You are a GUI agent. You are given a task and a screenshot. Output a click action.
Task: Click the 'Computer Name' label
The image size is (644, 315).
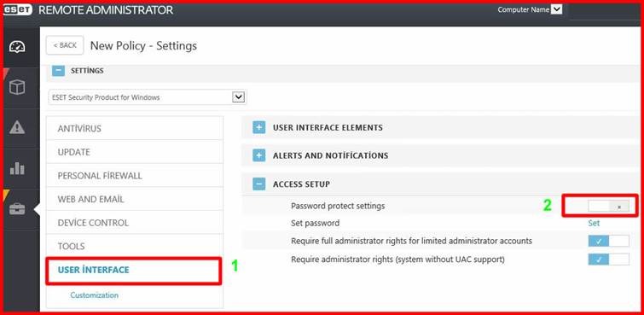click(x=523, y=9)
